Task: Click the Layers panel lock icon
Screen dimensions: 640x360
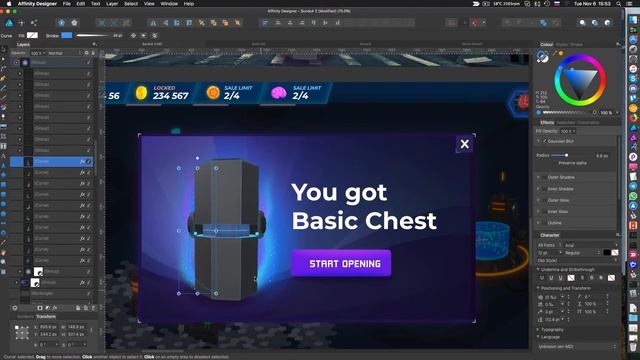Action: [93, 53]
